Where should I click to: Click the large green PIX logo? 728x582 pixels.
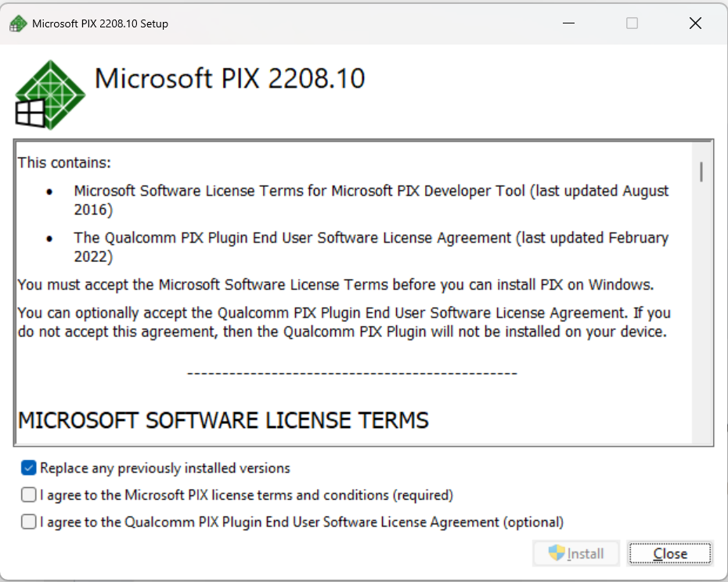coord(50,95)
